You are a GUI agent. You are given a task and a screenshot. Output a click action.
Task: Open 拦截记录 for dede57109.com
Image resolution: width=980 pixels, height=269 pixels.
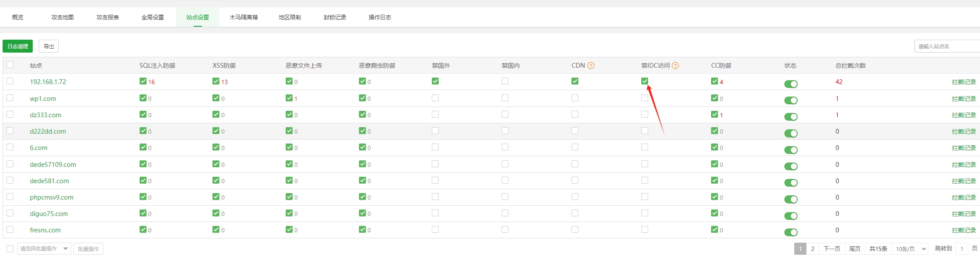pyautogui.click(x=964, y=165)
